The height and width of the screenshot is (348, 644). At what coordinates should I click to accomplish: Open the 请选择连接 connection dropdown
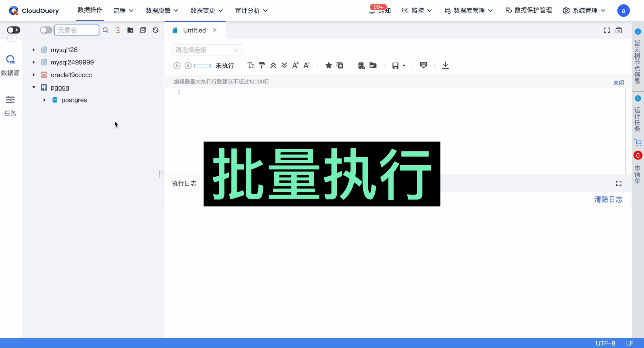coord(207,50)
